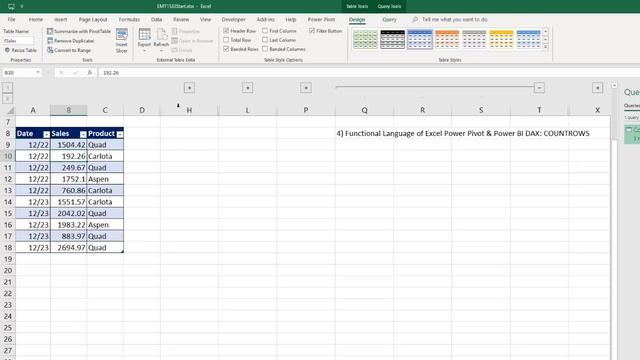Viewport: 640px width, 360px height.
Task: Click Remove Duplicates tool
Action: click(71, 41)
